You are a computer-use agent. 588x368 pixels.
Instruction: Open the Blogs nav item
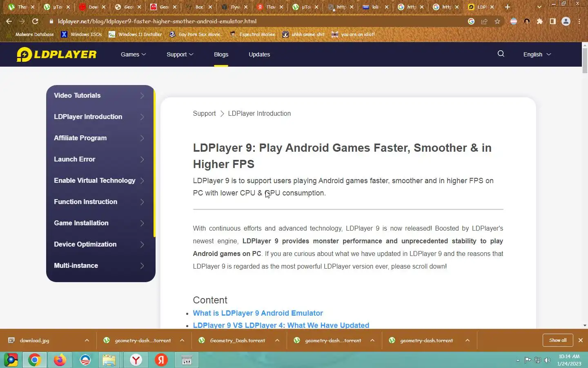click(221, 54)
